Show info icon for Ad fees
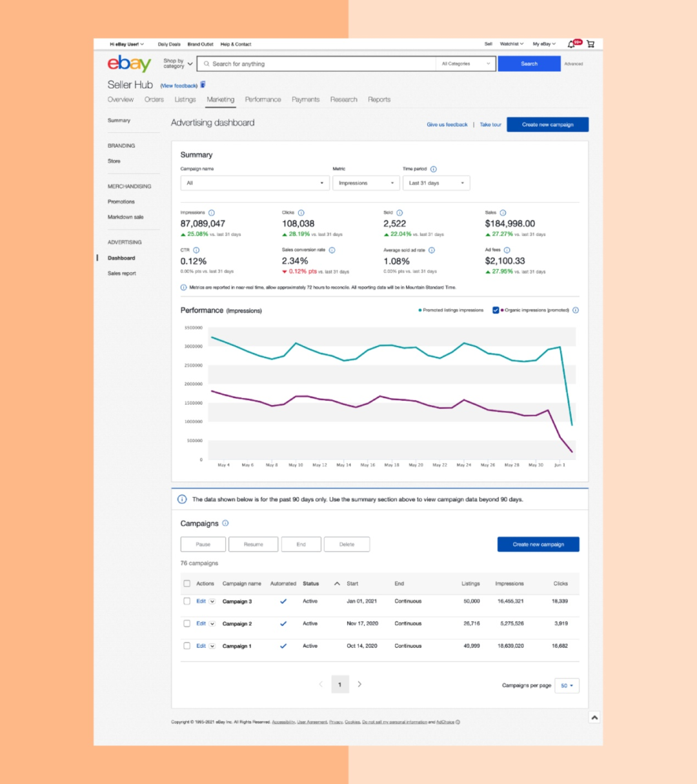Screen dimensions: 697x784 coord(507,250)
